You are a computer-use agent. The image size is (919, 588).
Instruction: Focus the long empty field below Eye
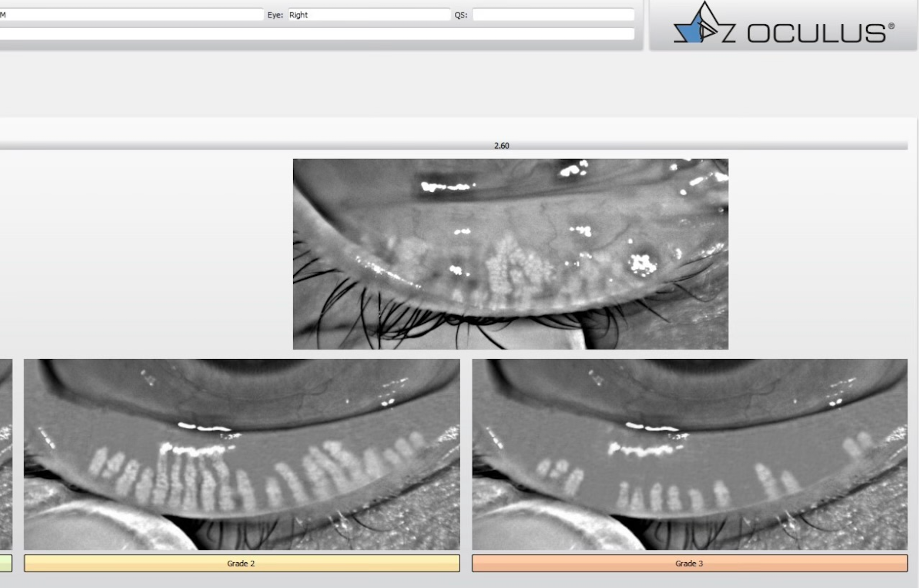point(316,33)
